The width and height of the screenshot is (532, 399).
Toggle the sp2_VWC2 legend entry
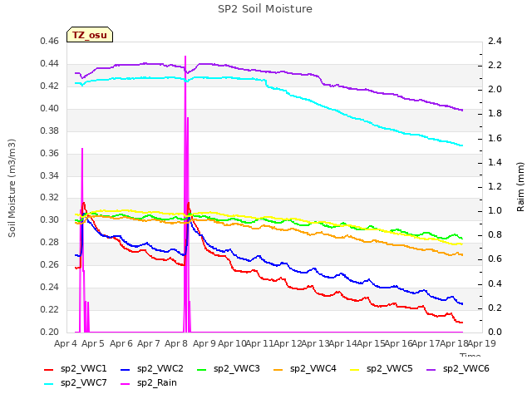pos(152,369)
